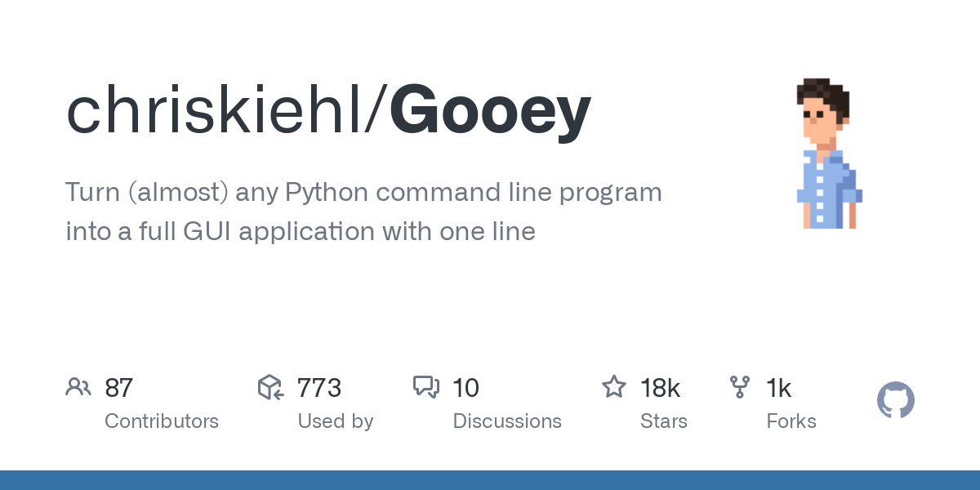Click the Used by package icon

(270, 387)
